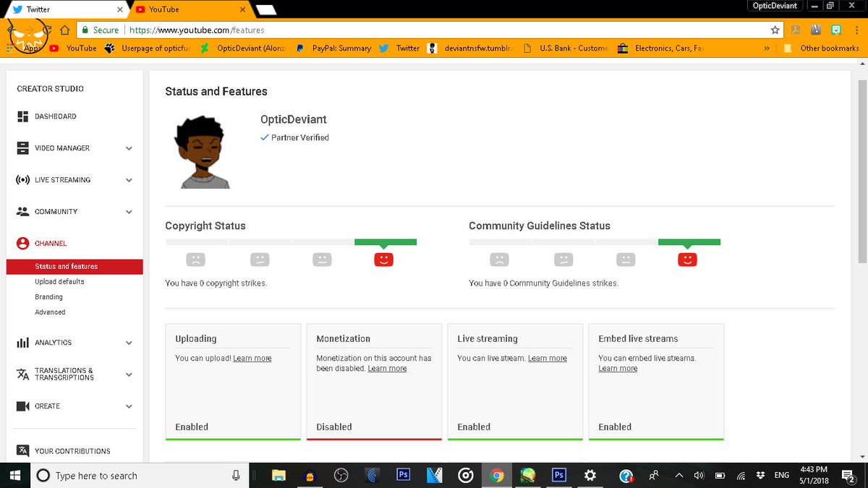Click the red smiley under Community Guidelines Status
The image size is (868, 488).
(x=687, y=259)
